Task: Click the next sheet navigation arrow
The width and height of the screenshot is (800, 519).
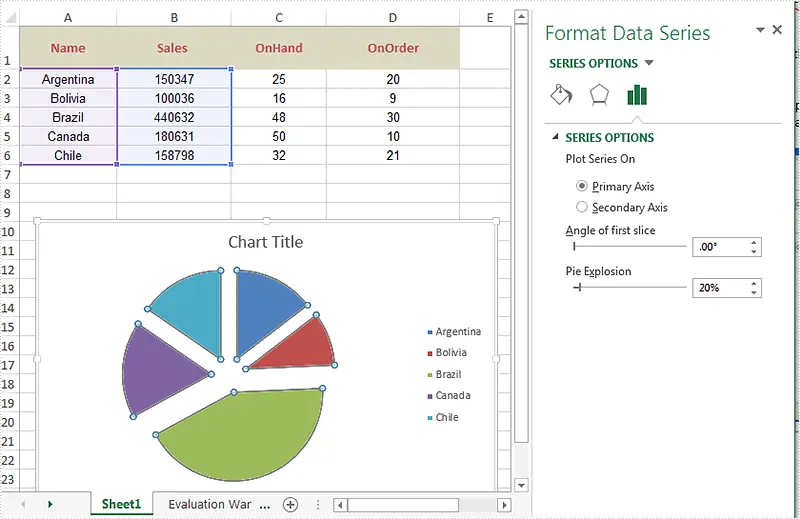Action: tap(49, 505)
